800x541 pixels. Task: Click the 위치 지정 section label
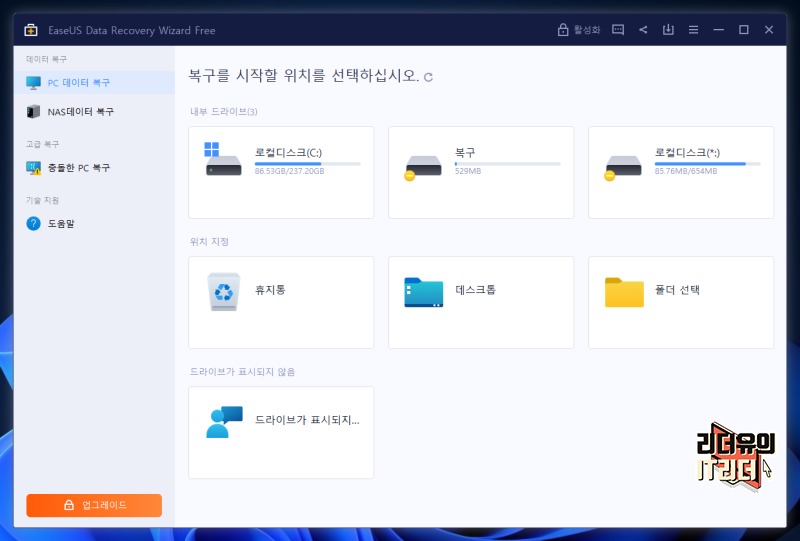tap(209, 242)
